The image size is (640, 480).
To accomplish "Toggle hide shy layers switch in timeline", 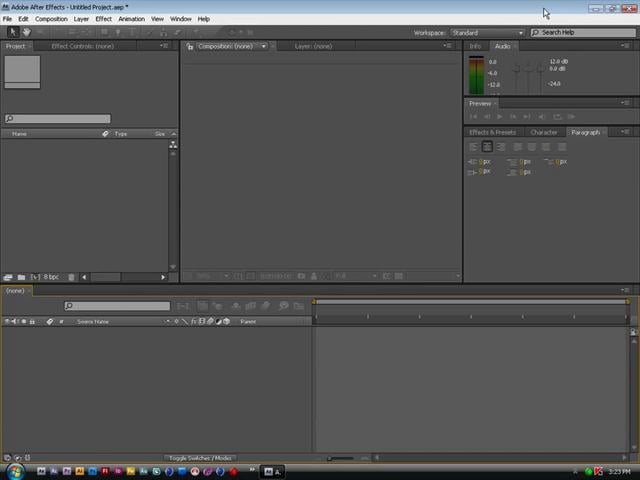I will coord(236,306).
